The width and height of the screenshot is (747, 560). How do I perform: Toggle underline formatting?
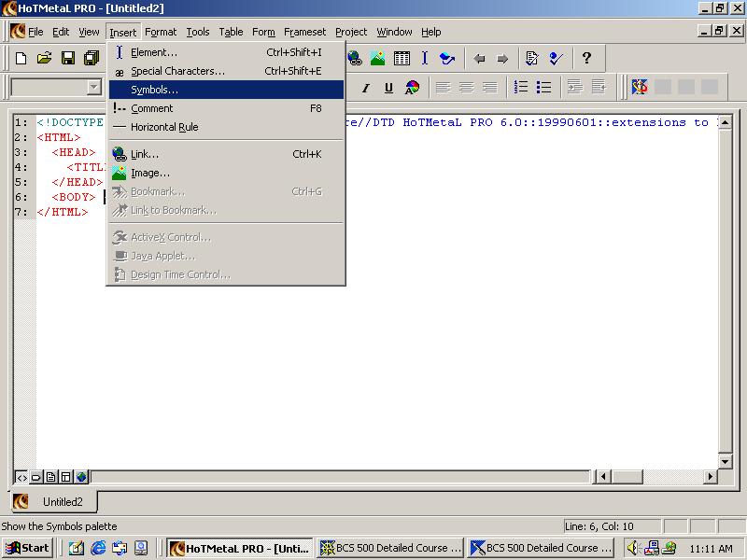point(388,88)
